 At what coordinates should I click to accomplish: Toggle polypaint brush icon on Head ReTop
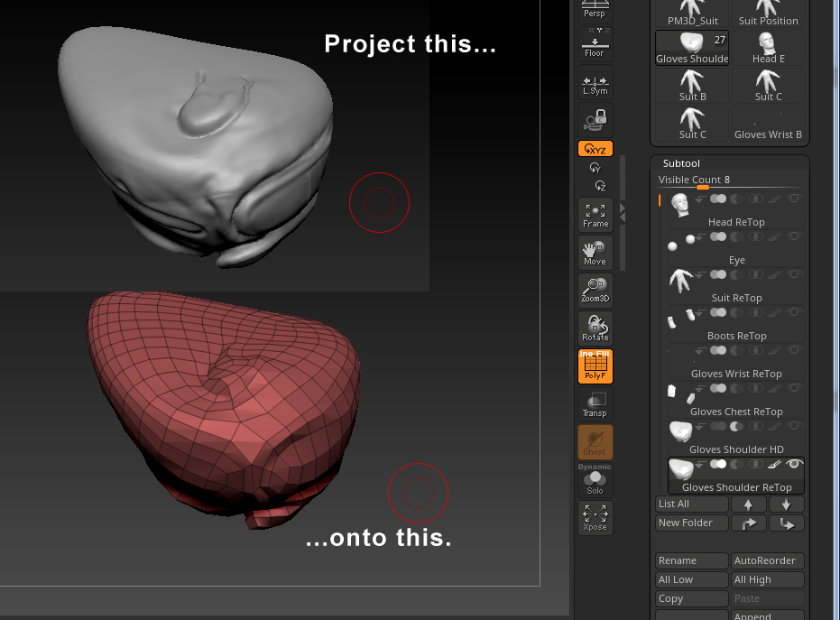(x=774, y=199)
